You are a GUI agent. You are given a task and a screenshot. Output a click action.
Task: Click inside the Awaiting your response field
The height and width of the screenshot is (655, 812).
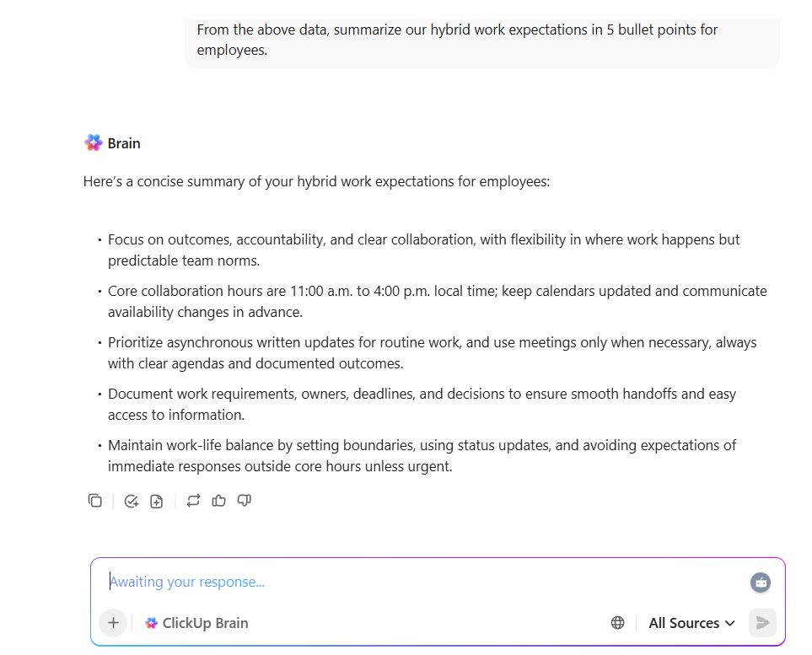(x=337, y=581)
